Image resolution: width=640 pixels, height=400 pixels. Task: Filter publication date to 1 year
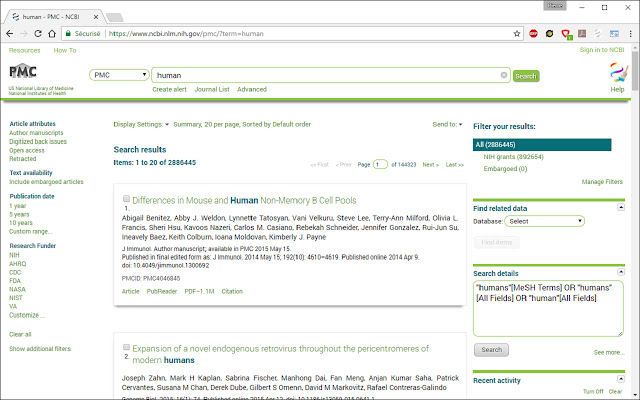pos(18,206)
